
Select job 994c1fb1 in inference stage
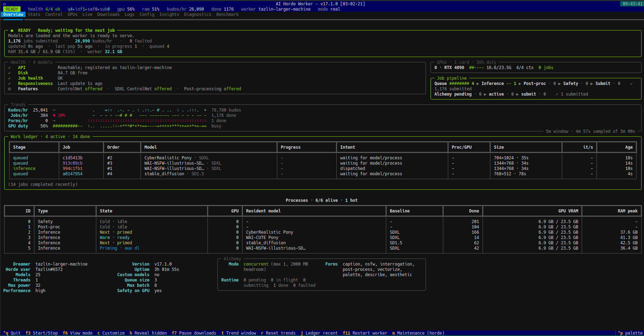73,169
